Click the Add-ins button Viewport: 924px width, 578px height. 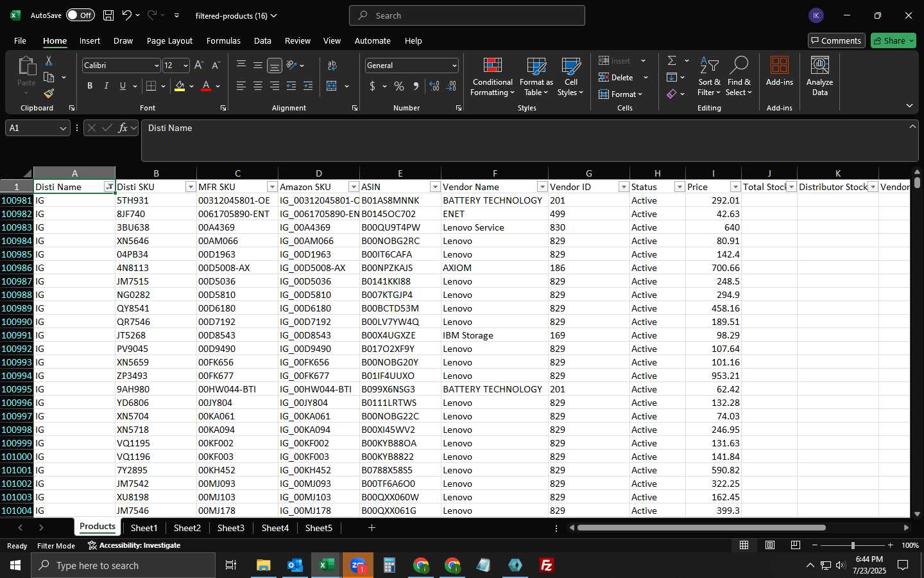click(780, 72)
